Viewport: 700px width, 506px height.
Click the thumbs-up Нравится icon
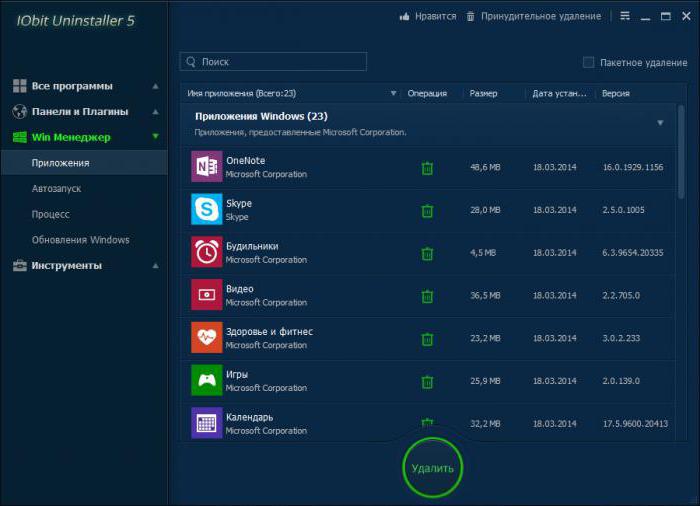tap(404, 17)
